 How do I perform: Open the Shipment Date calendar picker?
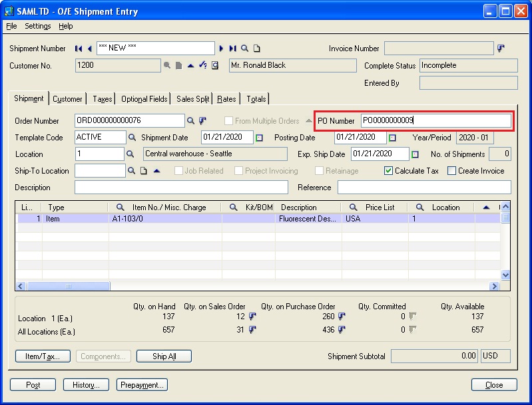tap(260, 138)
